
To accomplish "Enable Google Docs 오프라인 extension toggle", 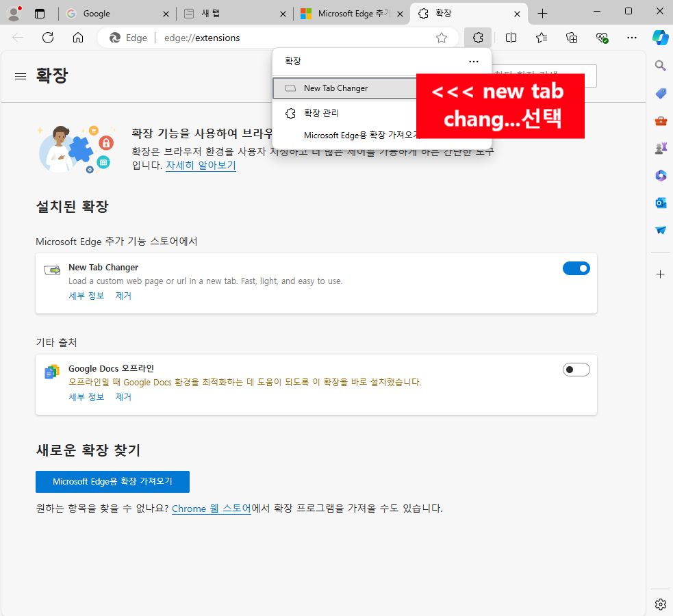I will point(576,370).
